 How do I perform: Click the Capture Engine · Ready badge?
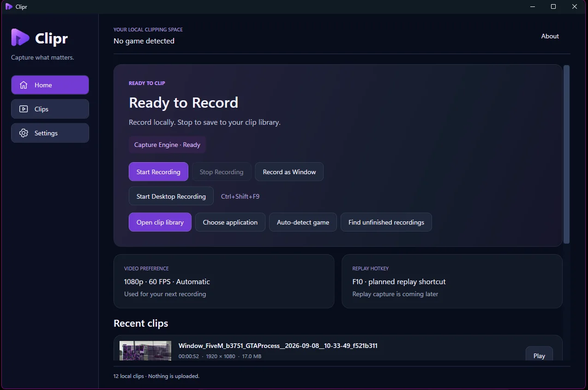pyautogui.click(x=167, y=145)
